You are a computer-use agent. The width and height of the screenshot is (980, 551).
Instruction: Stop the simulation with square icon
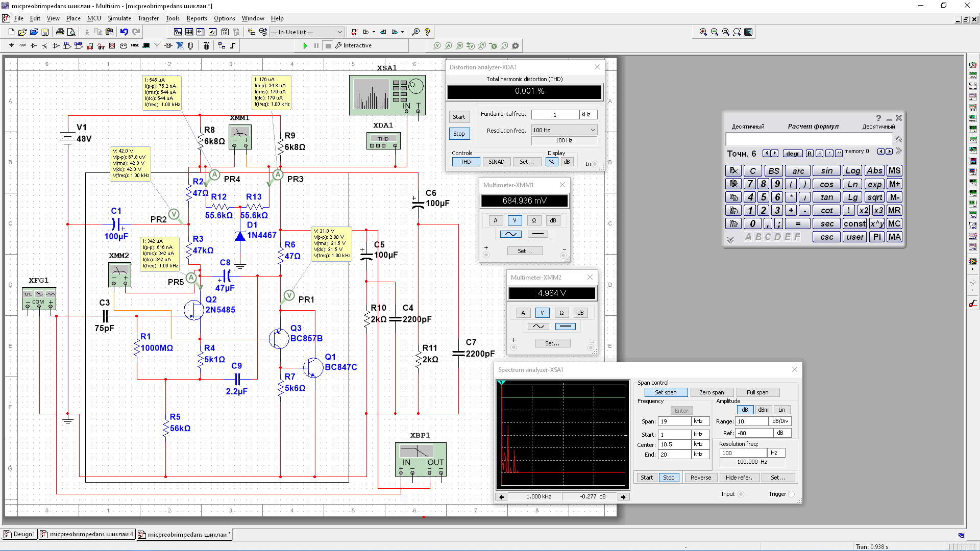tap(328, 46)
